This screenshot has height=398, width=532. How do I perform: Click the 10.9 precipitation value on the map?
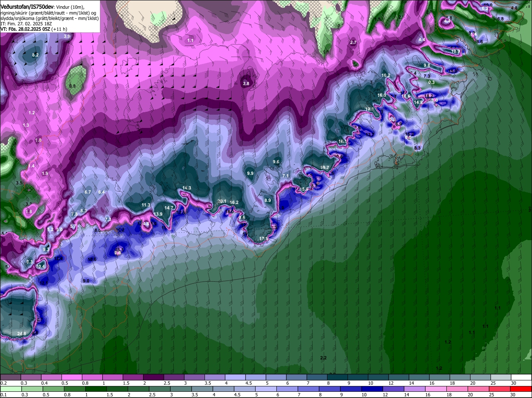coord(456,52)
